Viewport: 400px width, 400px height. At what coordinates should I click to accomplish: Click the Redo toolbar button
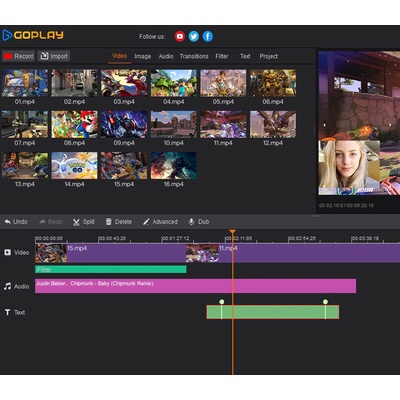[x=51, y=222]
